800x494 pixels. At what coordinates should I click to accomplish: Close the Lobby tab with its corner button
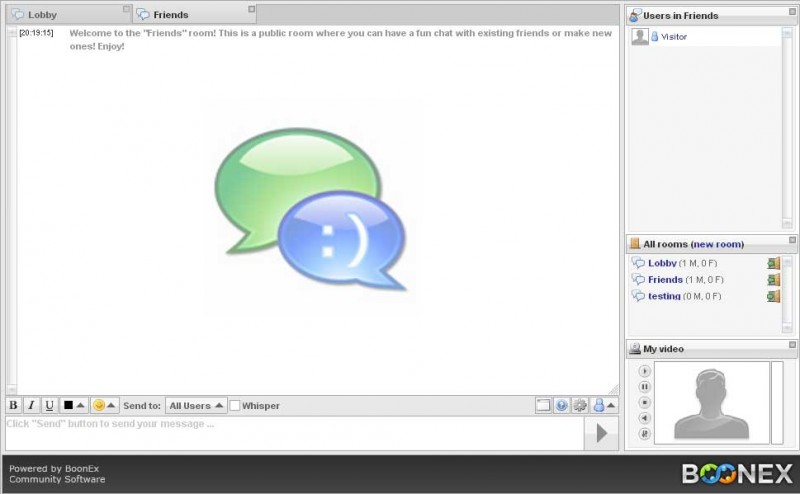pyautogui.click(x=126, y=9)
